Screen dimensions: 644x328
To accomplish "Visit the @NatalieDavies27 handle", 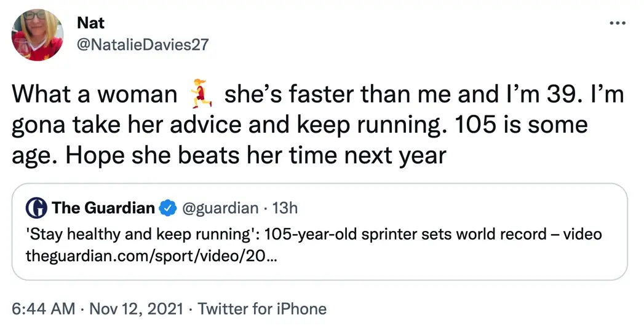I will pos(142,44).
